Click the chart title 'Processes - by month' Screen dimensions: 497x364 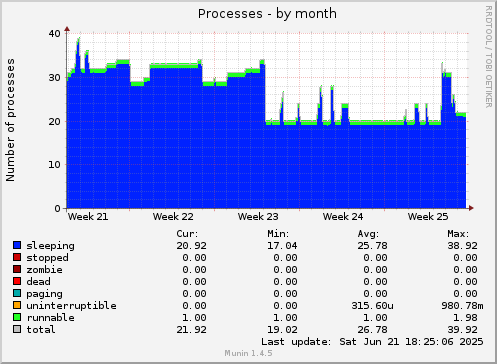tap(267, 14)
